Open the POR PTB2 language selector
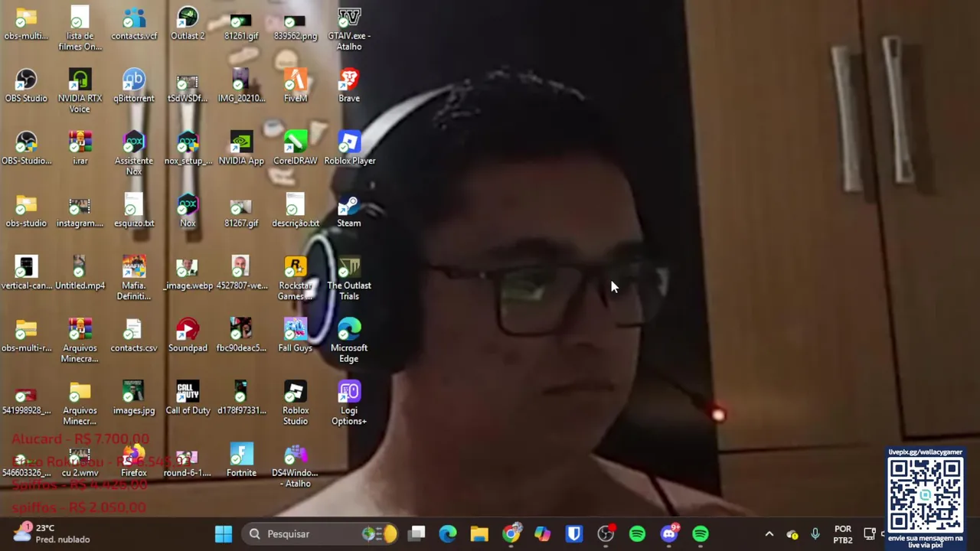The height and width of the screenshot is (551, 980). [843, 534]
